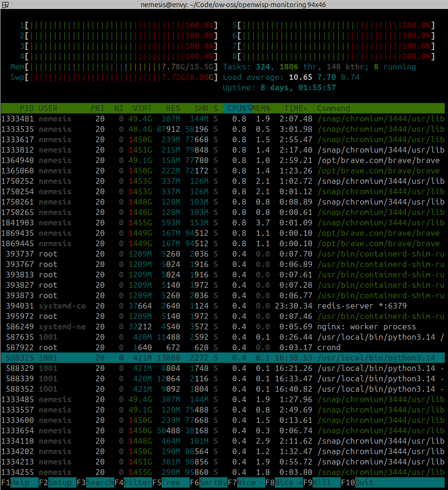Click the CPU 2 usage meter
The height and width of the screenshot is (490, 448).
[118, 35]
